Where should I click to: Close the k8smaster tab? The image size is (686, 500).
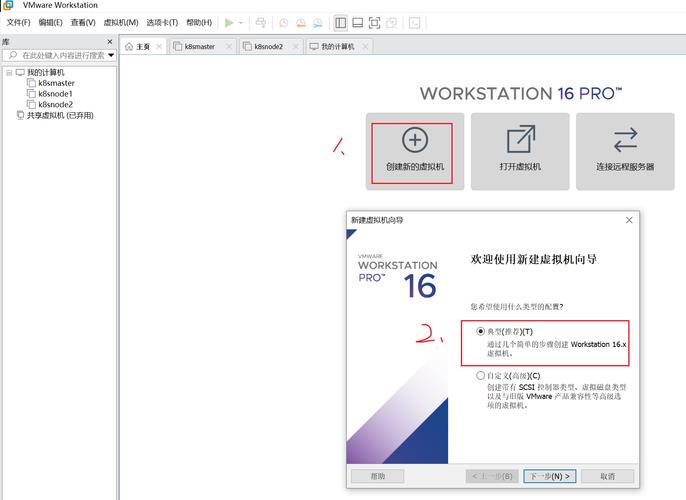click(229, 46)
